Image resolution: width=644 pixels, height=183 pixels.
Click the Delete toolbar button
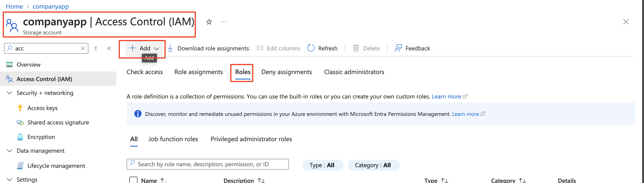(366, 48)
